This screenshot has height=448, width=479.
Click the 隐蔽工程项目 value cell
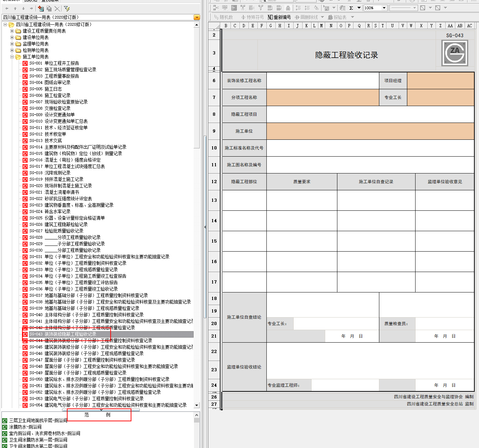370,114
